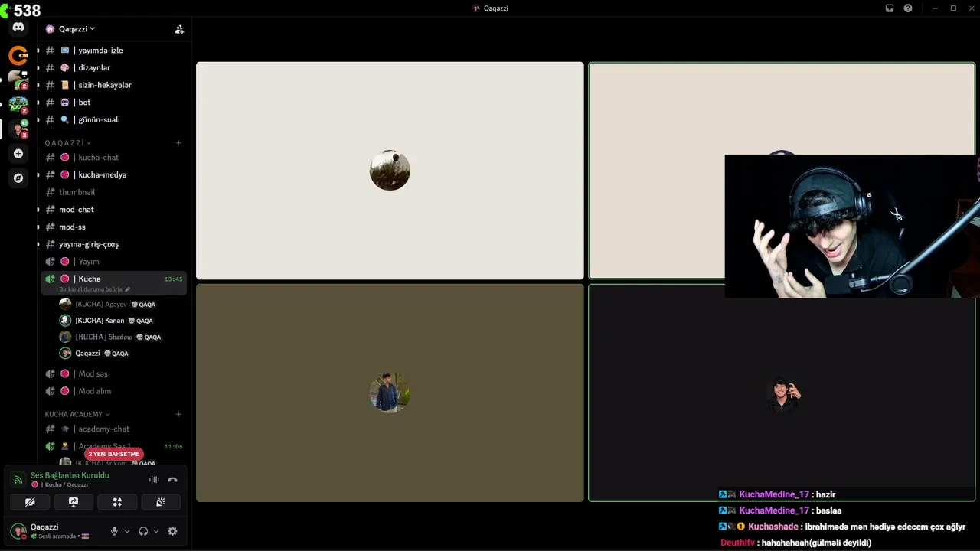980x551 pixels.
Task: Open the Qaqazzi server name dropdown
Action: 77,29
